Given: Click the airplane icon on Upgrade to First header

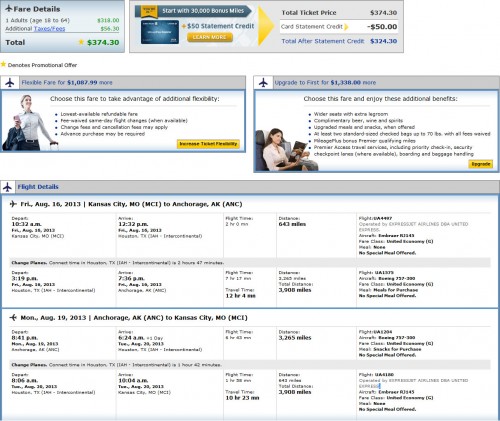Looking at the screenshot, I should [x=263, y=82].
